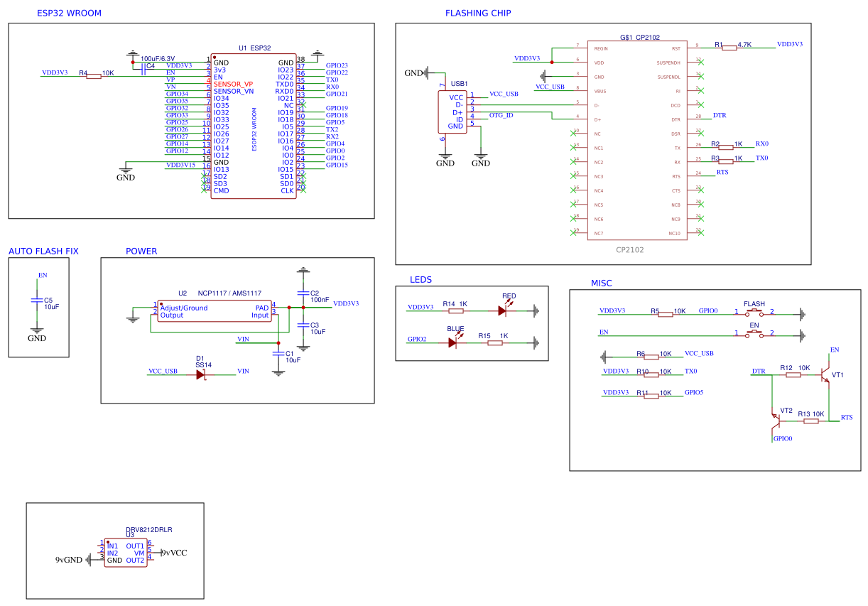Click the 9vVCC net label
Screen dimensions: 868x606
pyautogui.click(x=174, y=553)
